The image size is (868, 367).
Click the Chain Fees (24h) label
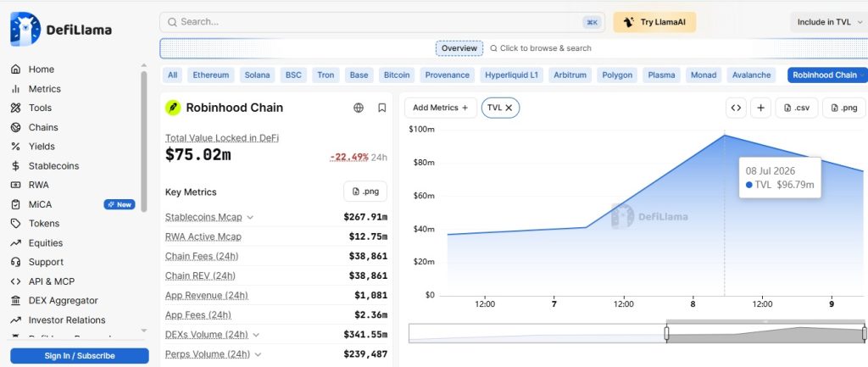coord(202,256)
